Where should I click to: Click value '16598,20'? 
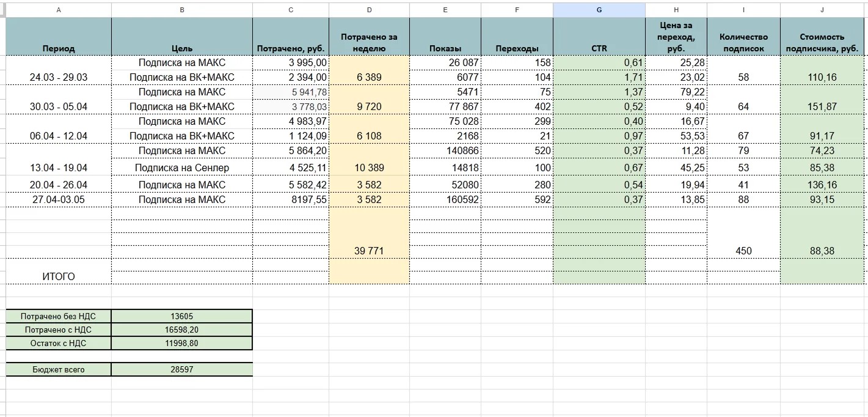pyautogui.click(x=182, y=330)
